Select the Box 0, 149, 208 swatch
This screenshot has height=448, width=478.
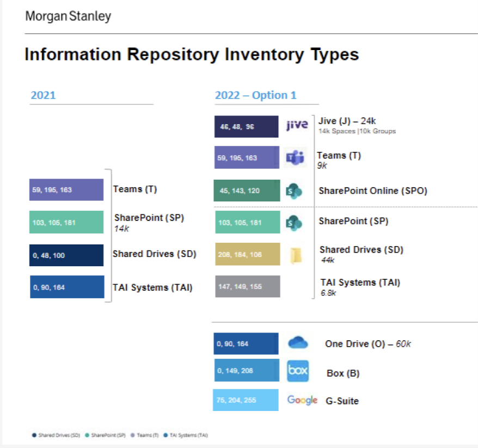coord(247,370)
